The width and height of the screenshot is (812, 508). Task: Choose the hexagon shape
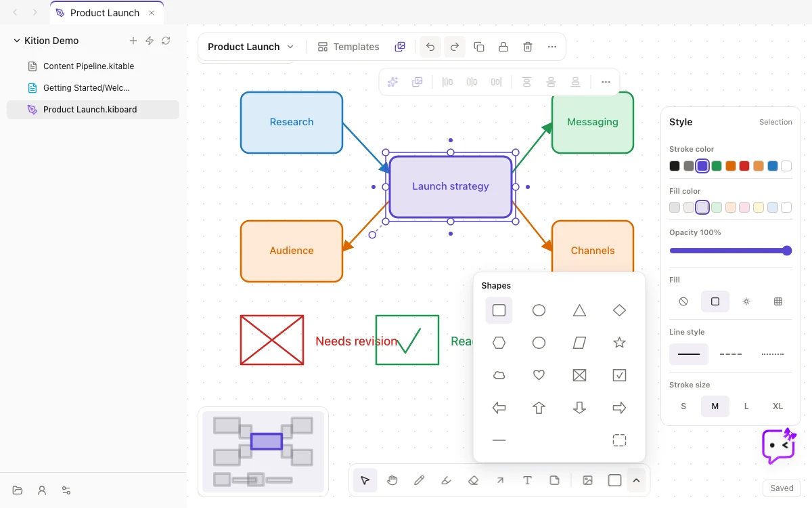point(499,343)
